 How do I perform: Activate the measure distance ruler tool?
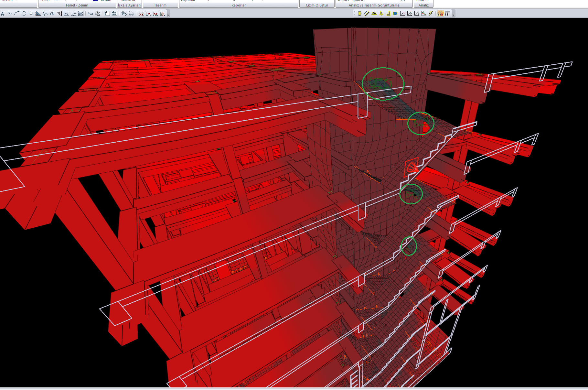tap(59, 14)
